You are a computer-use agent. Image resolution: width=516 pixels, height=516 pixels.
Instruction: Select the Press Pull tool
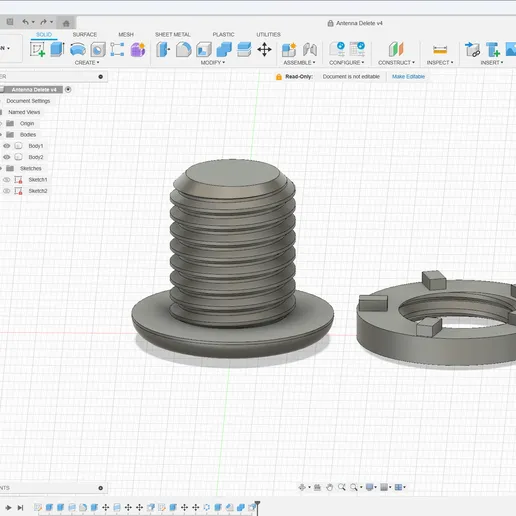click(x=163, y=49)
